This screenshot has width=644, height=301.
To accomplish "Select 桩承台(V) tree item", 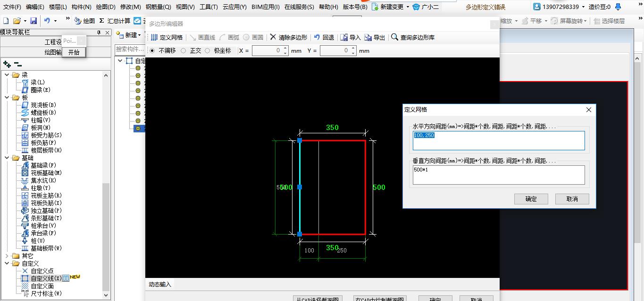I will [43, 226].
